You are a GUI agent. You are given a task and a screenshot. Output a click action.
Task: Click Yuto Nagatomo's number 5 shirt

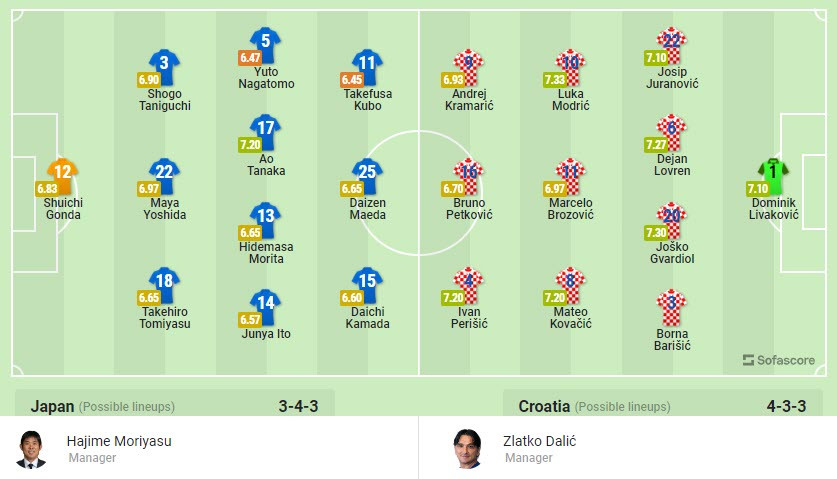point(265,45)
